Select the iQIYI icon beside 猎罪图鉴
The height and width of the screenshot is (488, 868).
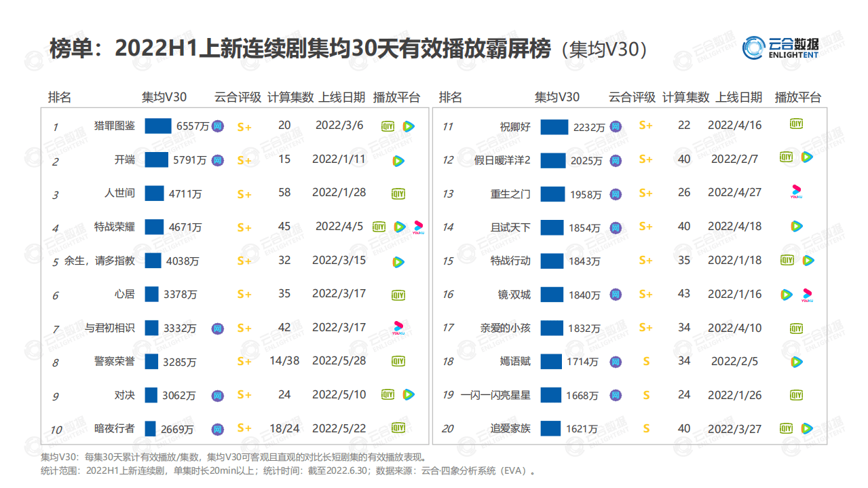coord(388,126)
